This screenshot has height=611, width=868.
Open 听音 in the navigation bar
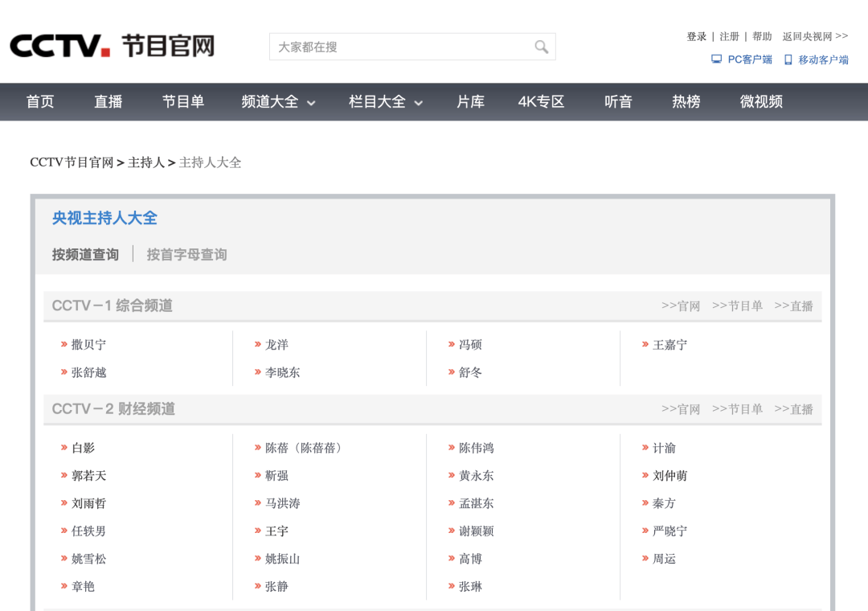pos(618,101)
